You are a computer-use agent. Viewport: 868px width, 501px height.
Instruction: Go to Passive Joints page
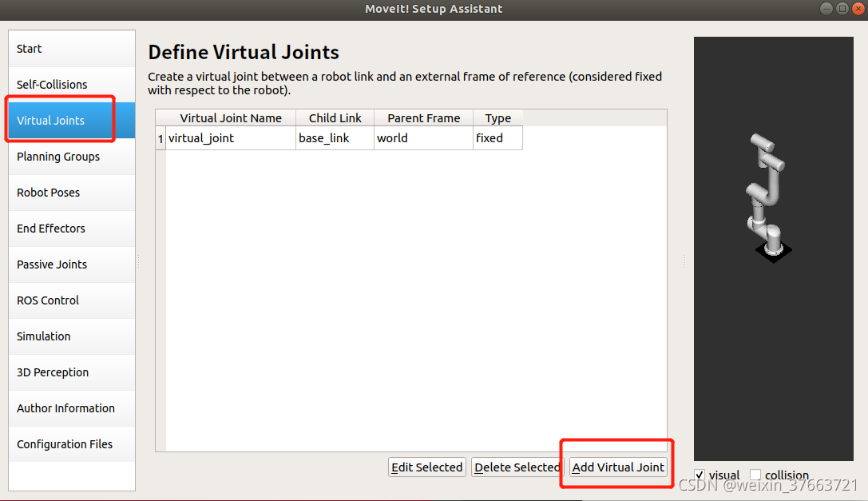(x=72, y=264)
